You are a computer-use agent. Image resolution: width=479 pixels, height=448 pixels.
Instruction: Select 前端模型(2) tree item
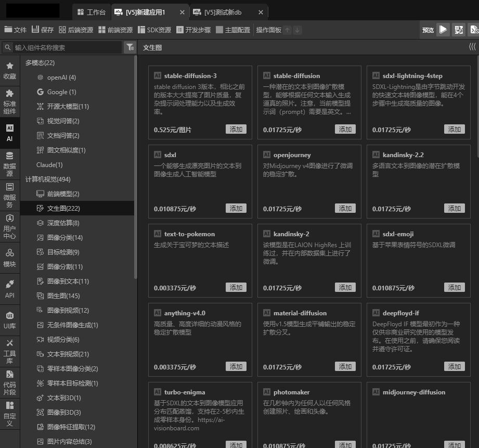click(x=77, y=194)
